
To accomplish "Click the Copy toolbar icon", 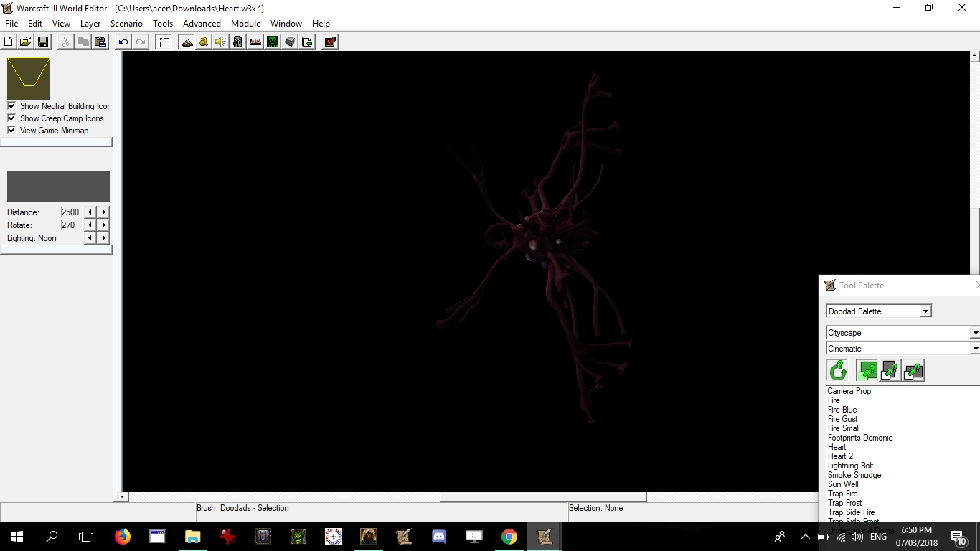I will tap(83, 42).
